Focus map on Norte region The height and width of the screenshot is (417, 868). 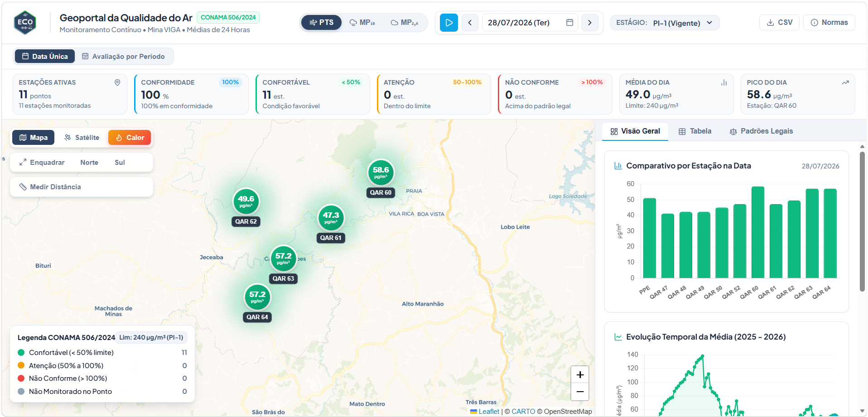(x=89, y=163)
